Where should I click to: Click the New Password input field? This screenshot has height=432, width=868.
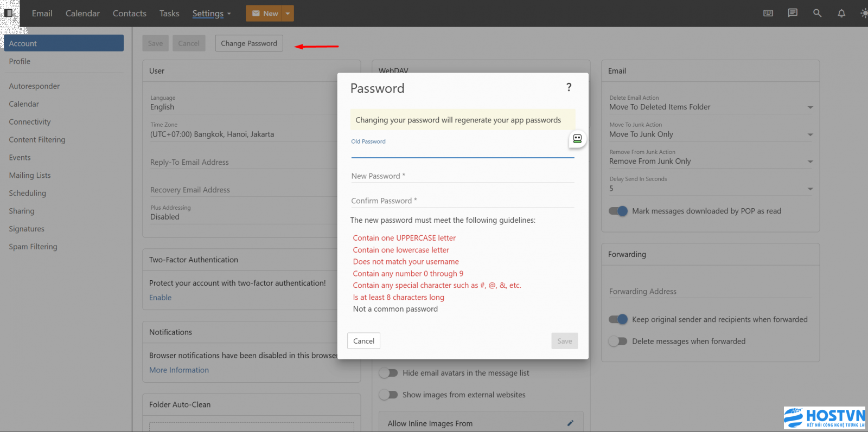[x=462, y=176]
